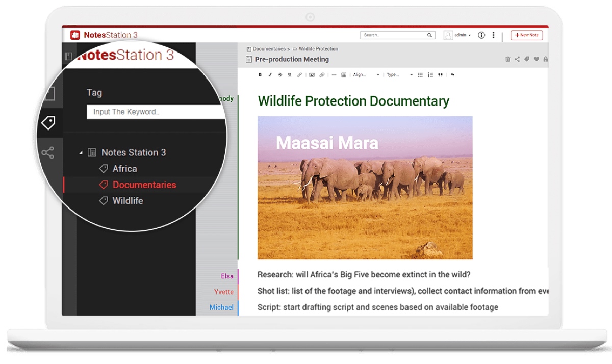Attach a file with paperclip icon
This screenshot has height=364, width=612.
click(x=322, y=75)
